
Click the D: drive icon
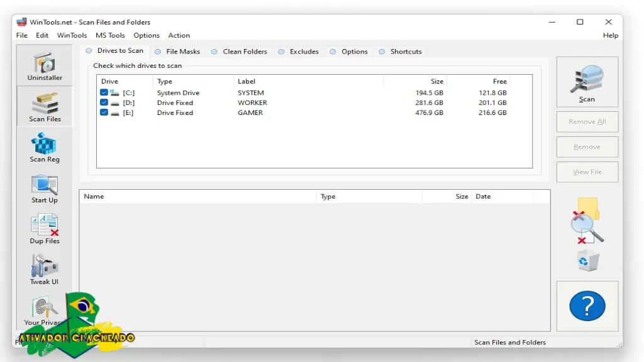[114, 103]
